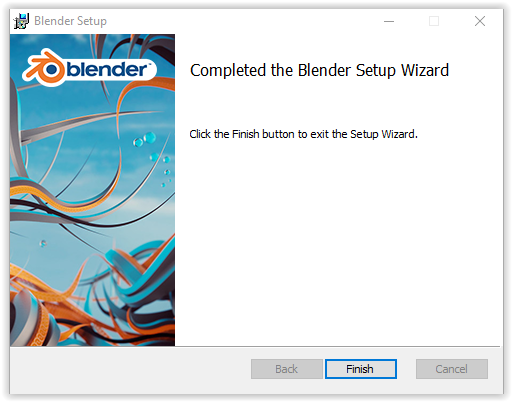Click the grey footer area left of Back
The height and width of the screenshot is (402, 512).
point(130,370)
